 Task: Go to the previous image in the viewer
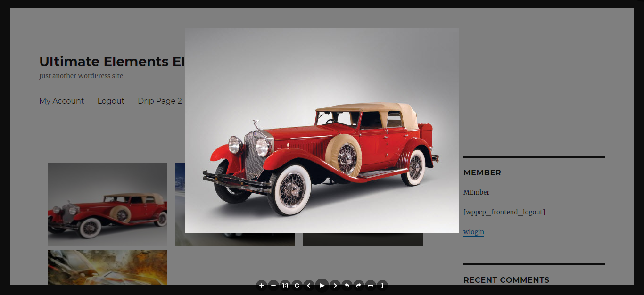pyautogui.click(x=309, y=286)
